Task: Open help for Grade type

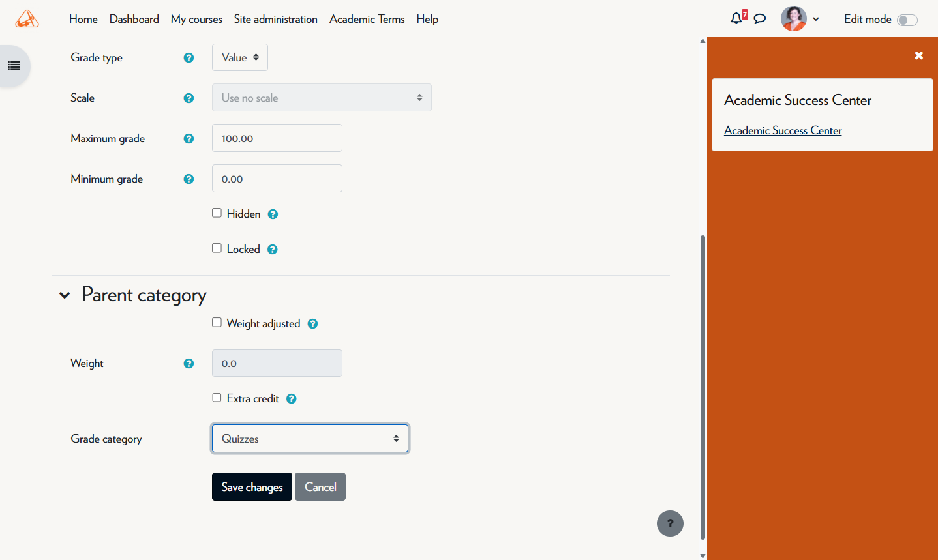Action: pos(189,57)
